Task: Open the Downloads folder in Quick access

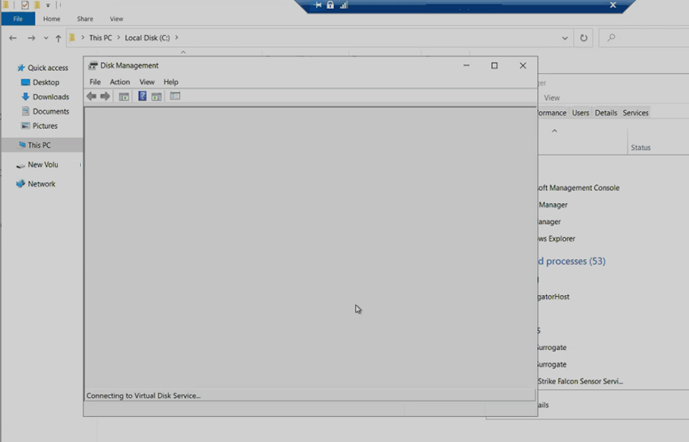Action: pos(50,97)
